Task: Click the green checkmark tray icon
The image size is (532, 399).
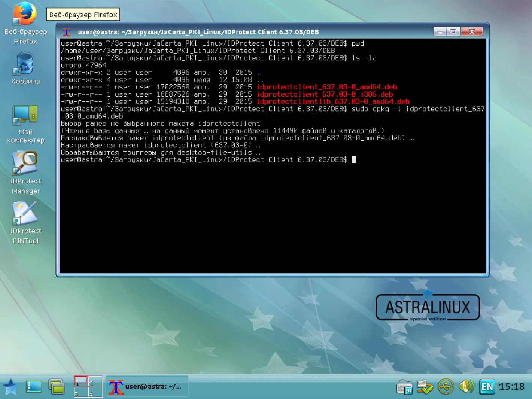Action: click(425, 387)
